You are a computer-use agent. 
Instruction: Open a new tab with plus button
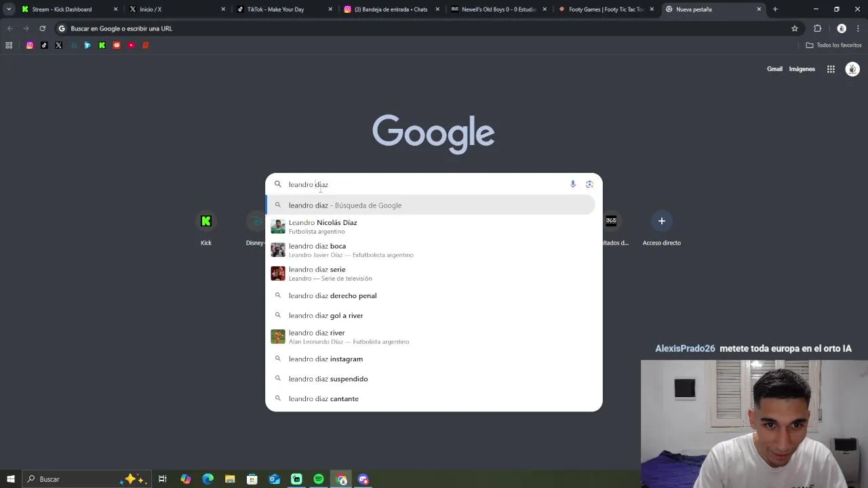[x=775, y=9]
